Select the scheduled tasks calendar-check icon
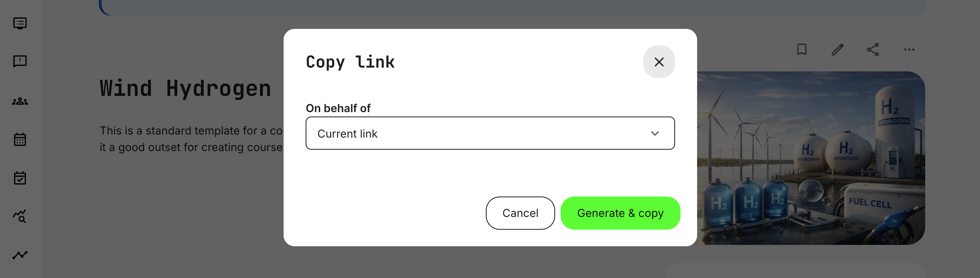 [20, 178]
